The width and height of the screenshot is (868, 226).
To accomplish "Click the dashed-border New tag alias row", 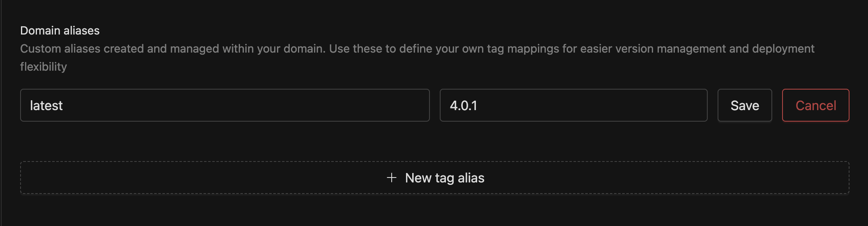I will coord(616,178).
